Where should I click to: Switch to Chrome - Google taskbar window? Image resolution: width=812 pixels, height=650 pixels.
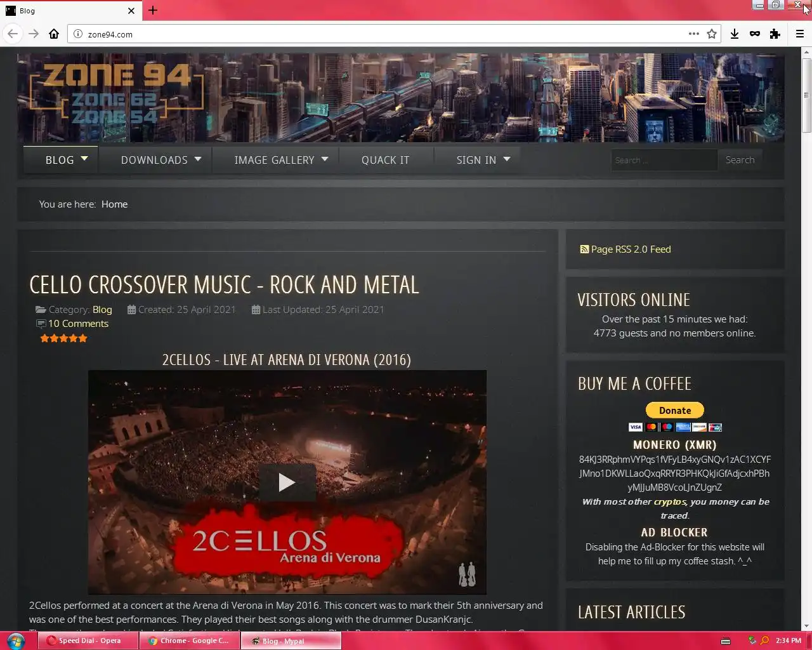tap(190, 640)
